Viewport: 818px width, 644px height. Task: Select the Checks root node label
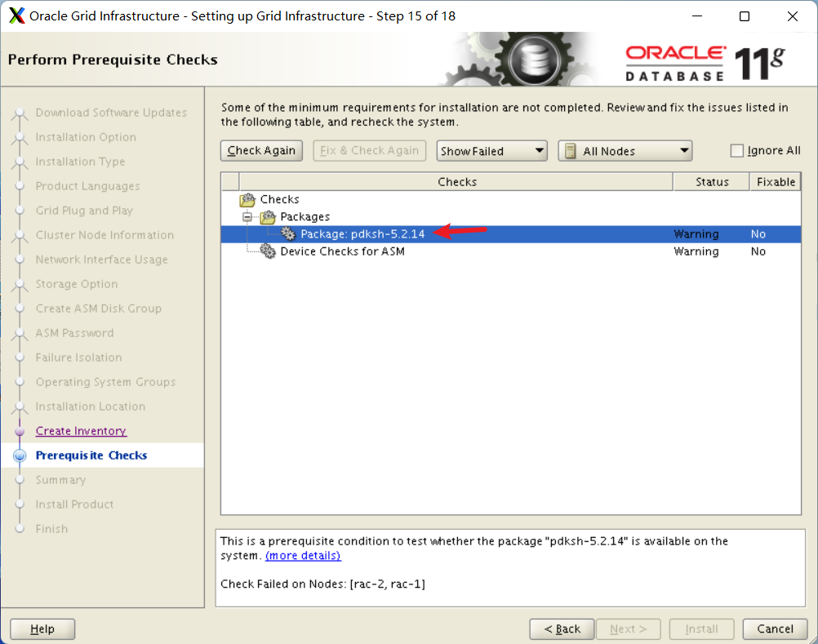click(x=280, y=200)
